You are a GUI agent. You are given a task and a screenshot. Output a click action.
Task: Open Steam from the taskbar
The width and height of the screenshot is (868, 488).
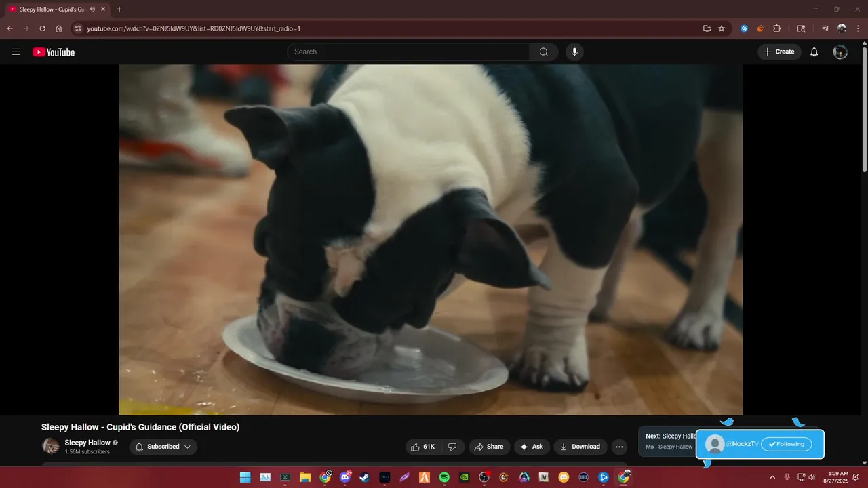[x=365, y=477]
